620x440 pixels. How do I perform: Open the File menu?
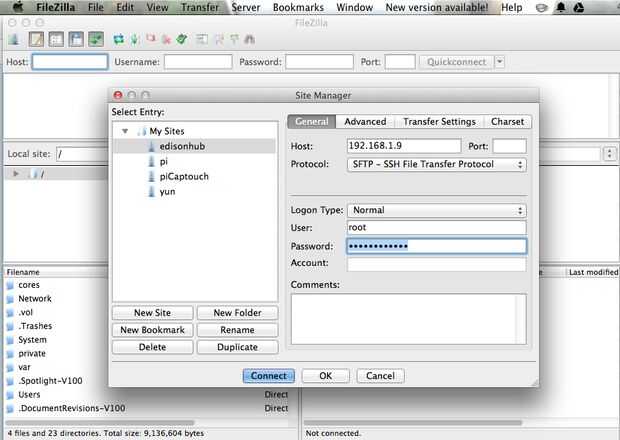(96, 7)
